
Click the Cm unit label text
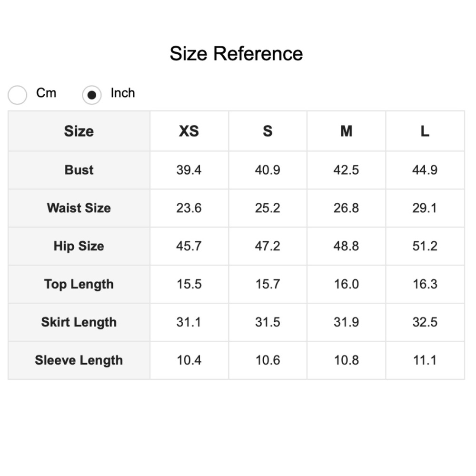tap(46, 93)
